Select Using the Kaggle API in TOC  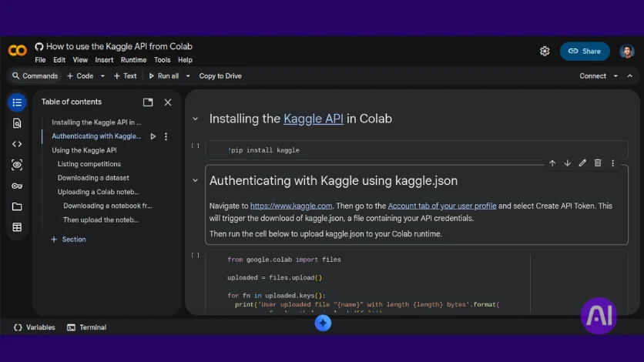click(x=84, y=150)
